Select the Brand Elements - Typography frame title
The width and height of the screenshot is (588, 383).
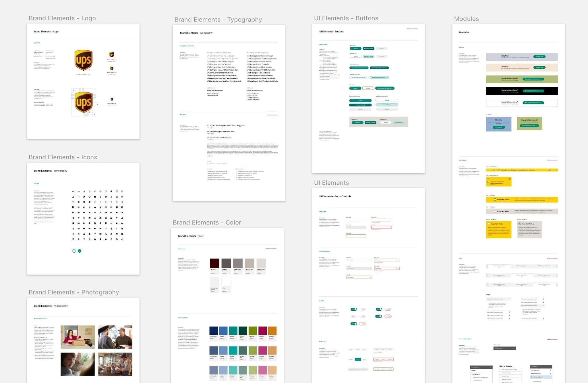pyautogui.click(x=218, y=20)
